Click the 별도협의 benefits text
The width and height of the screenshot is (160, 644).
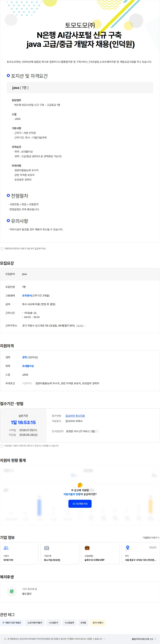[x=27, y=594]
